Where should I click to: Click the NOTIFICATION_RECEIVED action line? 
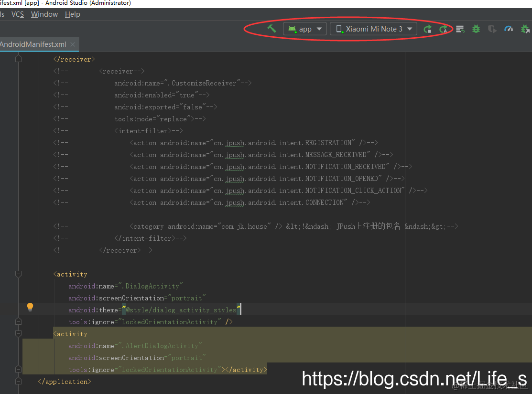coord(232,167)
